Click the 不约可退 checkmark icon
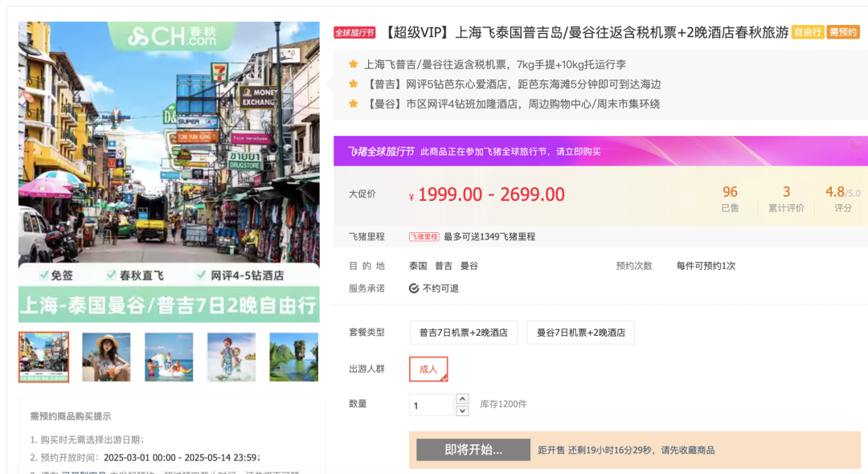Screen dimensions: 868x474 click(414, 288)
